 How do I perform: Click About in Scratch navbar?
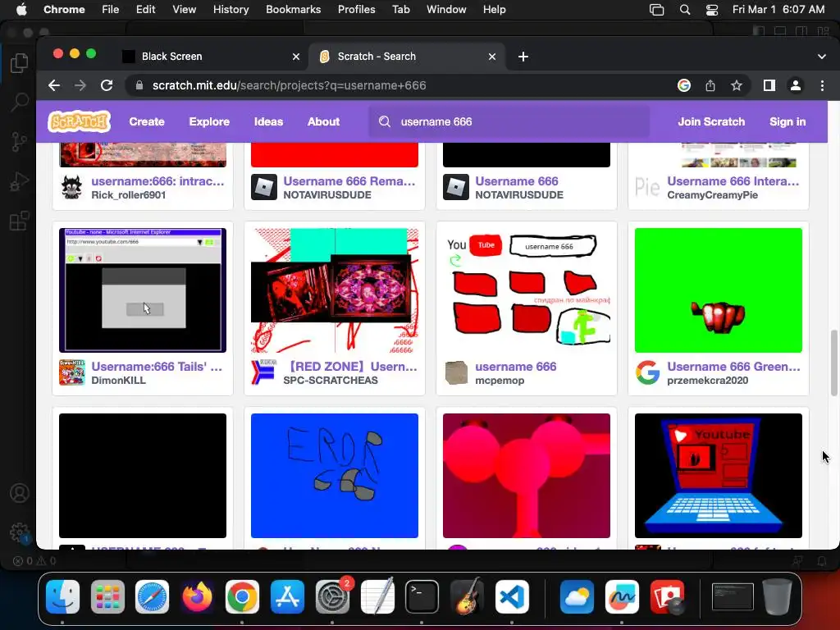click(x=323, y=121)
